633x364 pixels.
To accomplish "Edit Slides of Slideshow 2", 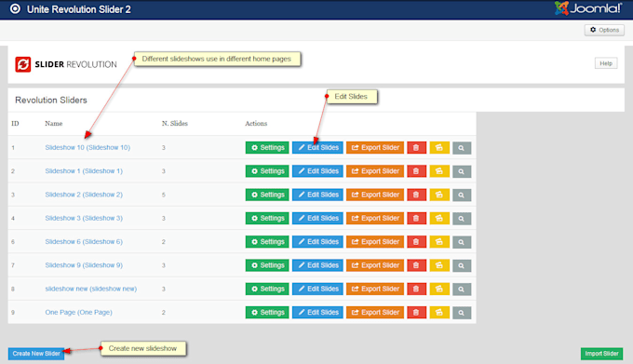I will [317, 195].
